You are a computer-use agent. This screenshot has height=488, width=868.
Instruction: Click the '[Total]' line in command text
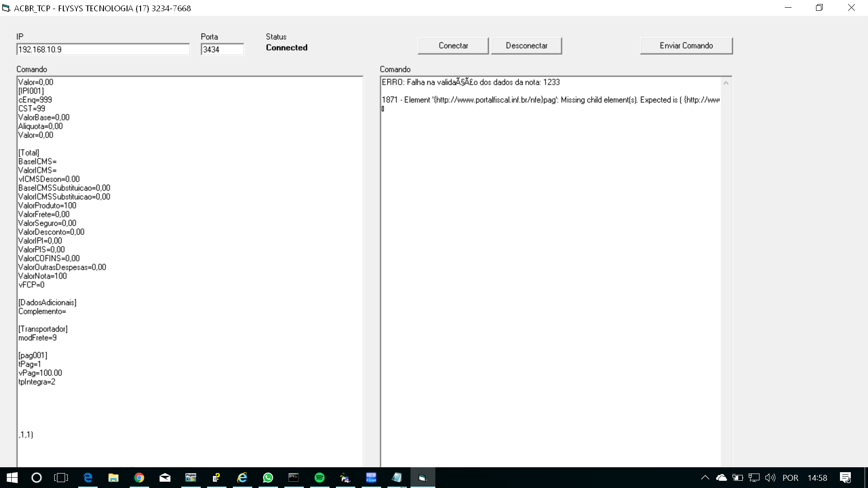[x=29, y=153]
